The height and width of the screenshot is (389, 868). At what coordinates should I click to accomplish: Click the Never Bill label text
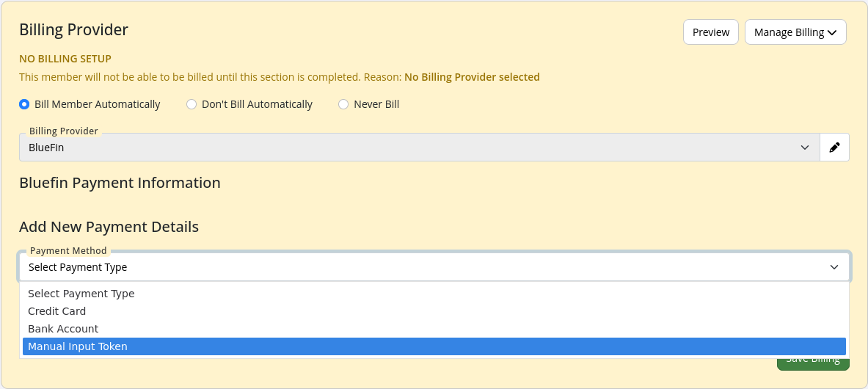click(x=376, y=104)
